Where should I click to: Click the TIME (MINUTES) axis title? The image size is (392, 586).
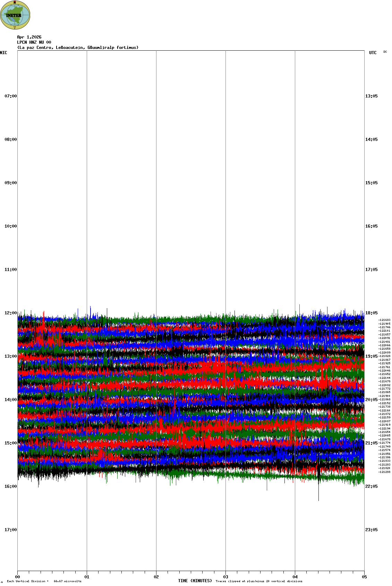point(195,581)
